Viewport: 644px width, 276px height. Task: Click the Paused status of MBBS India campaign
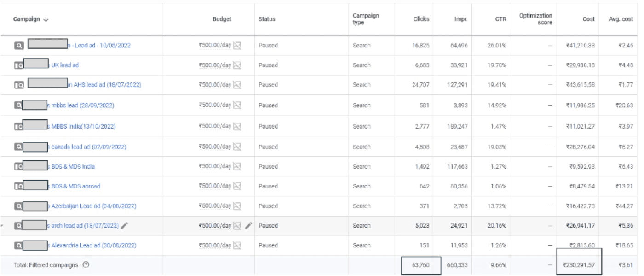268,126
